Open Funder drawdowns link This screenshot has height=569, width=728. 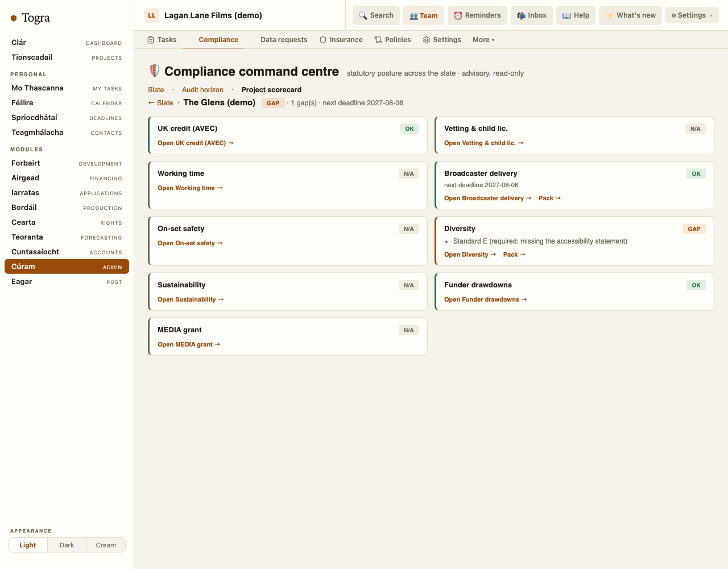486,299
